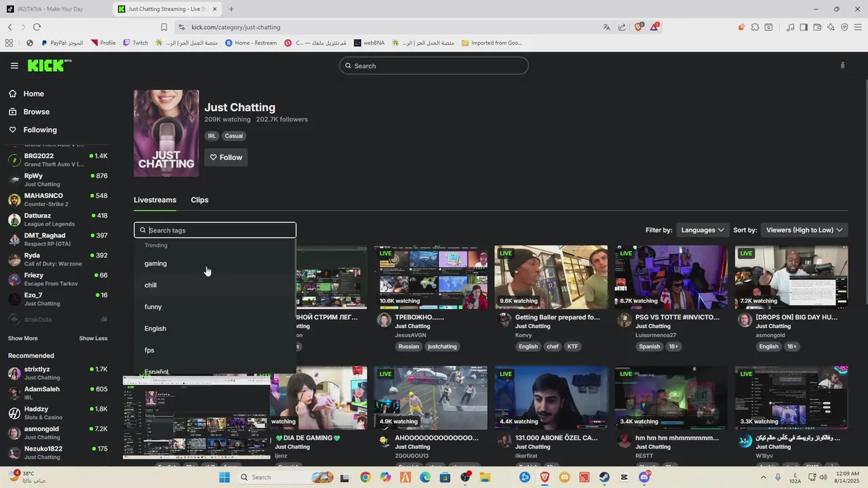Switch to the Livestreams tab
The image size is (868, 488).
point(155,200)
